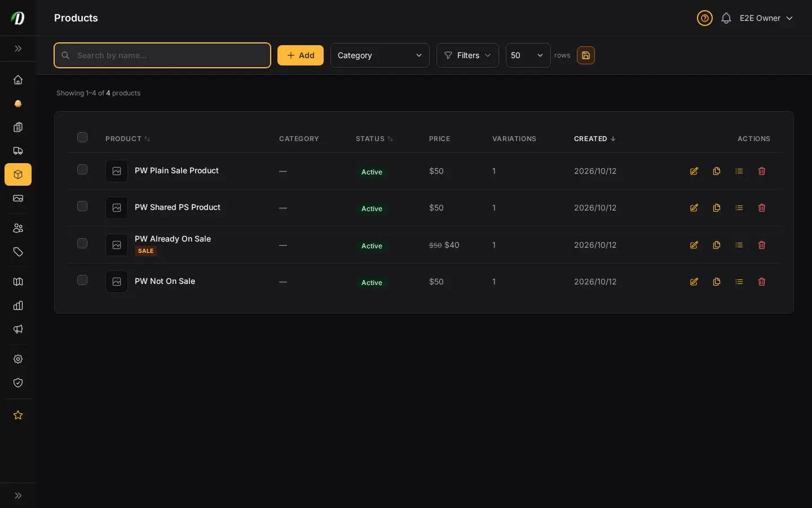Delete PW Already On Sale product
Image resolution: width=812 pixels, height=508 pixels.
(762, 245)
